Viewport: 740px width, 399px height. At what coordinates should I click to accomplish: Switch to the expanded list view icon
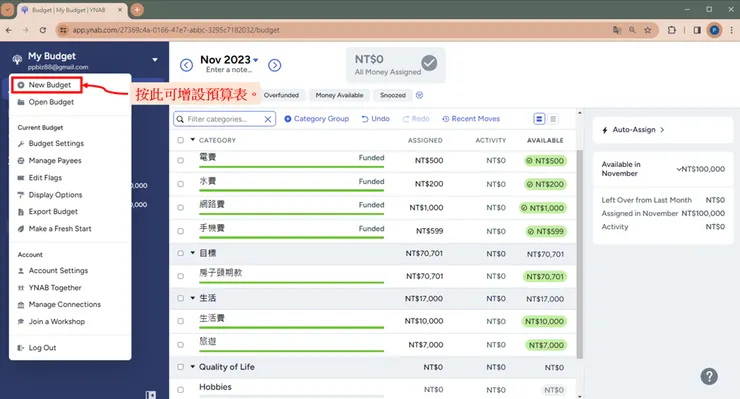tap(539, 119)
